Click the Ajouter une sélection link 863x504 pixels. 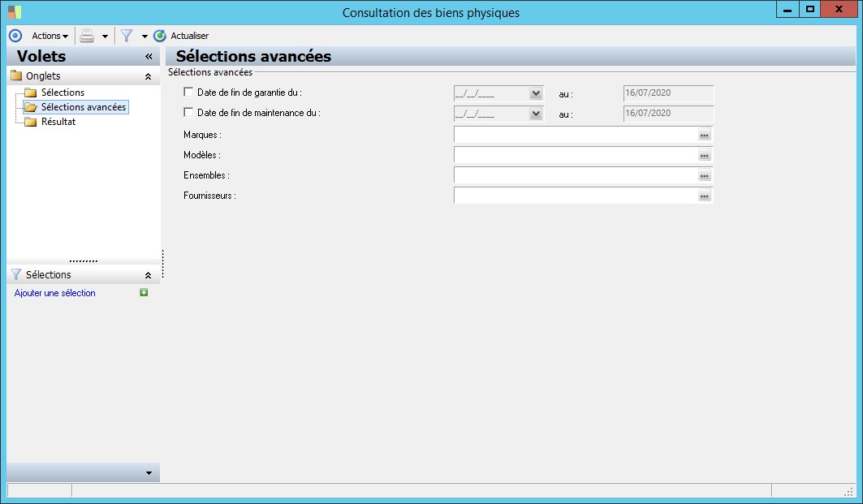point(54,293)
